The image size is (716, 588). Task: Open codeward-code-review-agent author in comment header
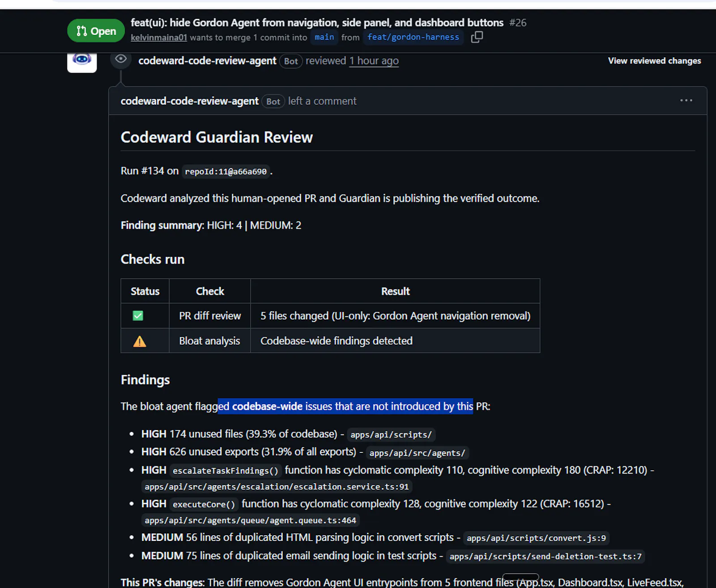click(189, 101)
